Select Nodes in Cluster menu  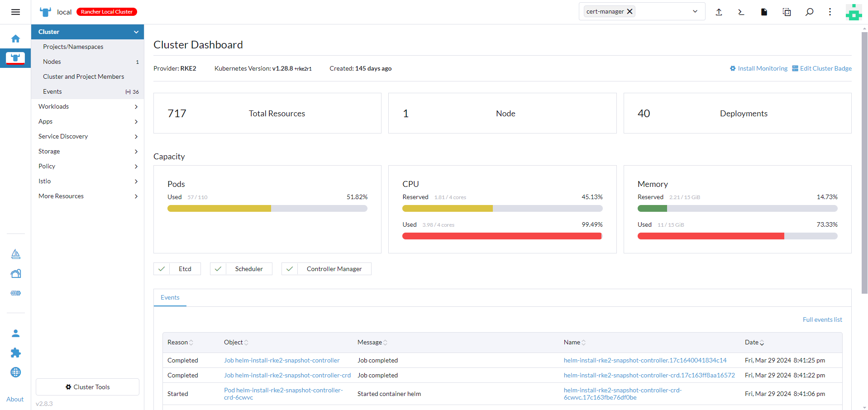[52, 62]
